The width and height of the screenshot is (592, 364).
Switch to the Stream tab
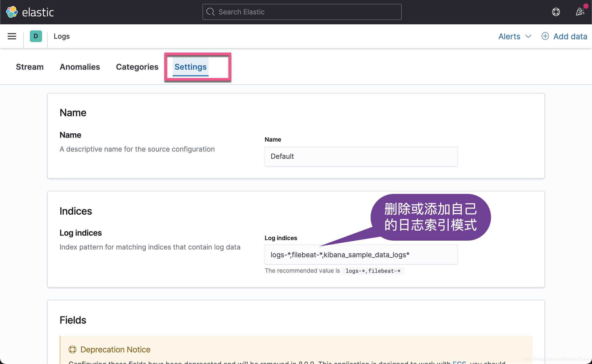click(30, 67)
